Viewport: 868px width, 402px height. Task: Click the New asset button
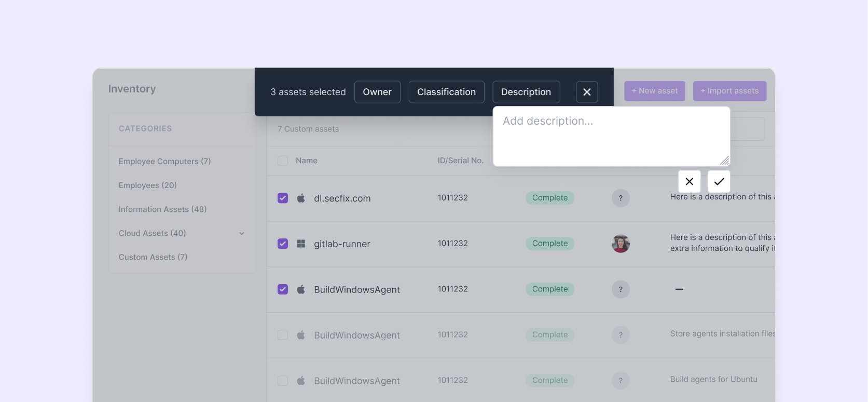655,91
